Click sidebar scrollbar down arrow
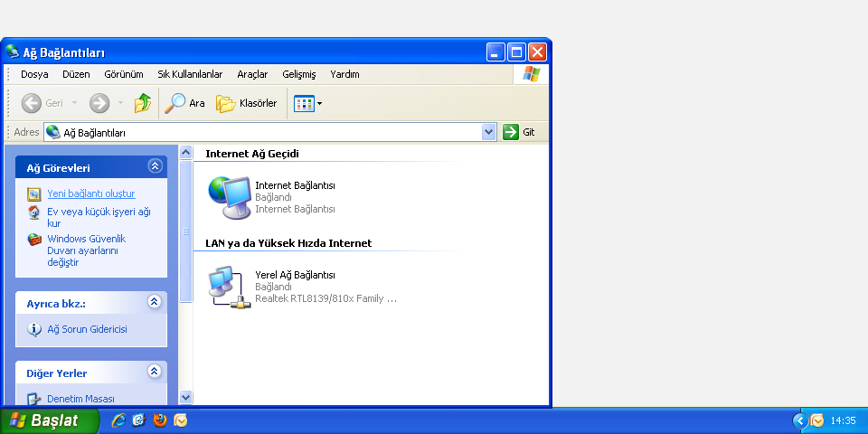 tap(186, 398)
